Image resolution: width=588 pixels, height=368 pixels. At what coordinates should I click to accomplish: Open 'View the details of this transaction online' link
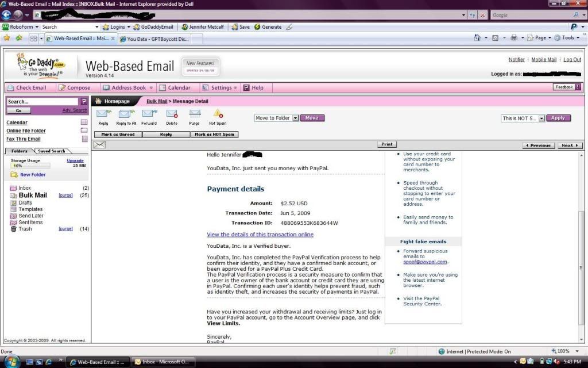(260, 235)
